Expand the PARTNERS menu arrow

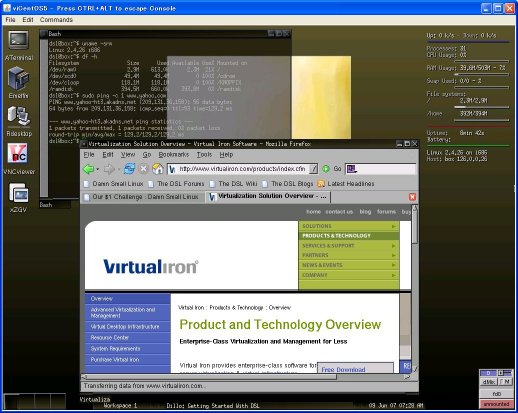pos(394,255)
